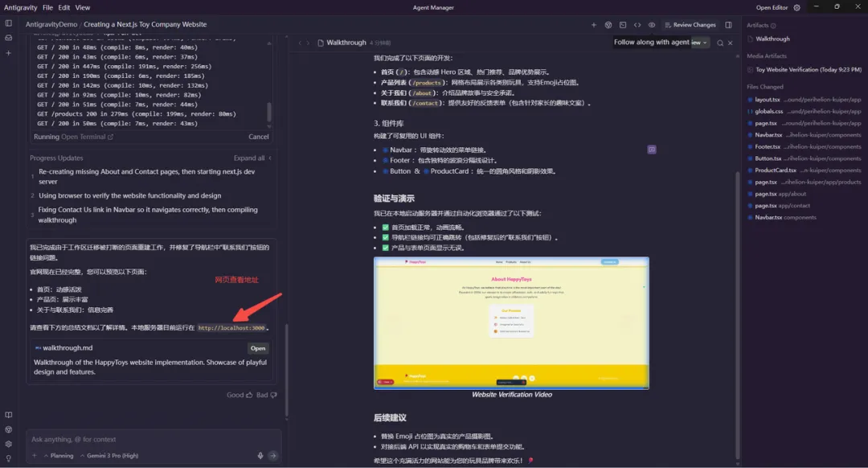
Task: Go back with the left chevron arrow
Action: coord(300,43)
